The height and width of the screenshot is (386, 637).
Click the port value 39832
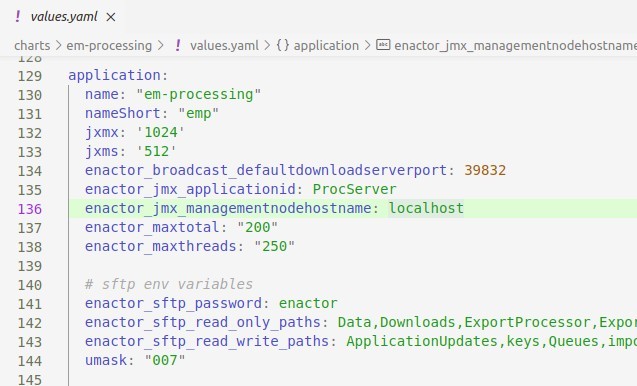(x=485, y=170)
